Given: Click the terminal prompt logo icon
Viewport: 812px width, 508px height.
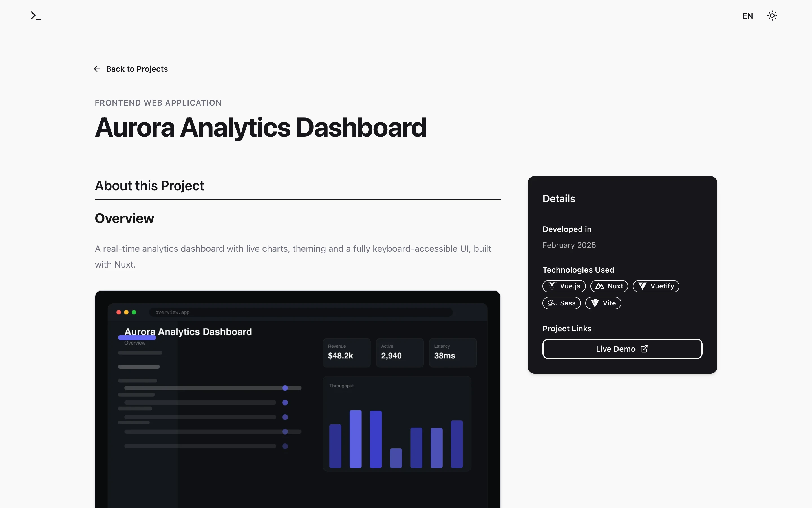Looking at the screenshot, I should [36, 16].
